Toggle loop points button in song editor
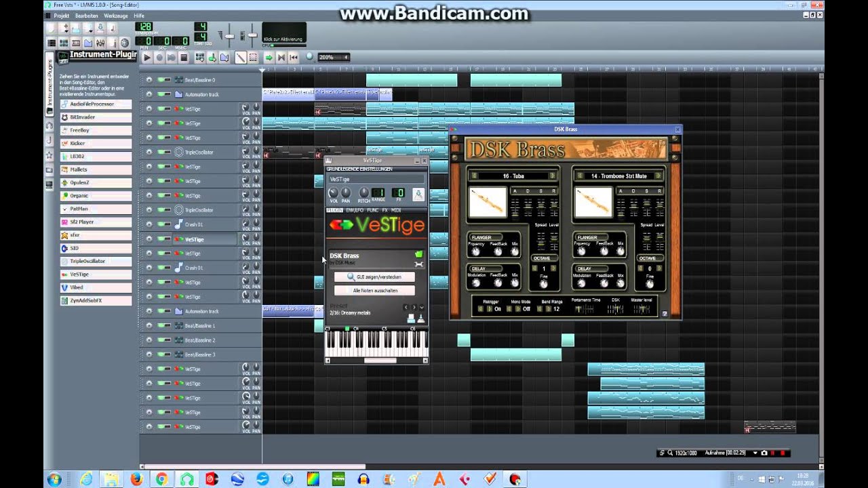Image resolution: width=868 pixels, height=488 pixels. 281,58
